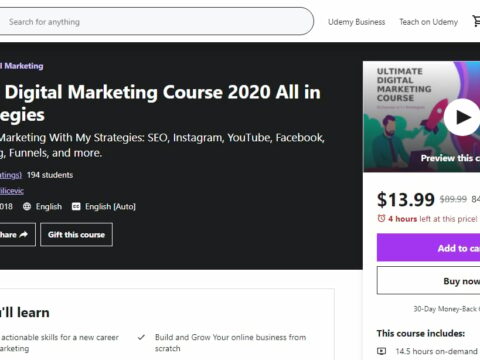The height and width of the screenshot is (360, 480).
Task: Click the Preview this course label
Action: pos(450,158)
